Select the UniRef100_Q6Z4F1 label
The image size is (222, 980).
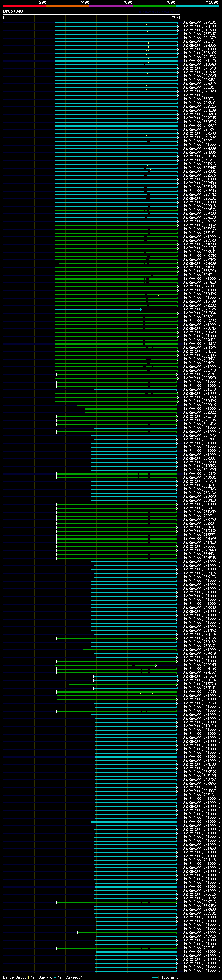pyautogui.click(x=199, y=233)
